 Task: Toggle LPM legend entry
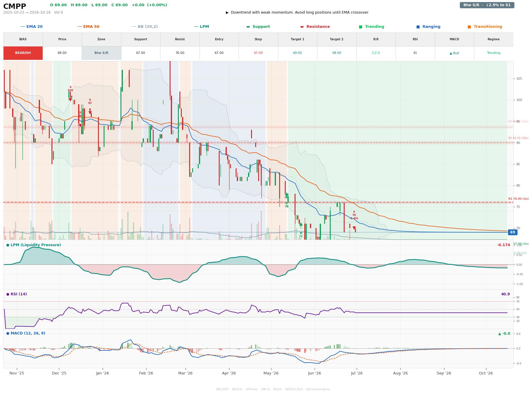(x=201, y=27)
